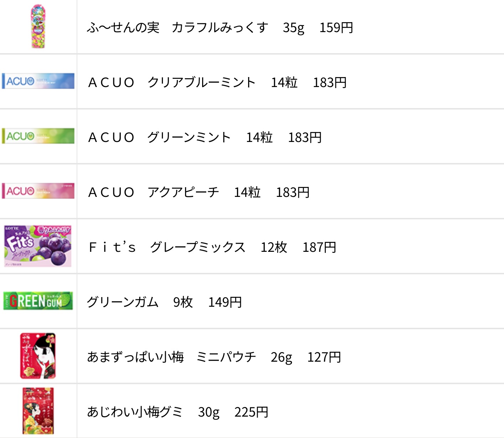The image size is (504, 438).
Task: Click the ACUO アクアピーチ 14粒 product name
Action: 174,192
